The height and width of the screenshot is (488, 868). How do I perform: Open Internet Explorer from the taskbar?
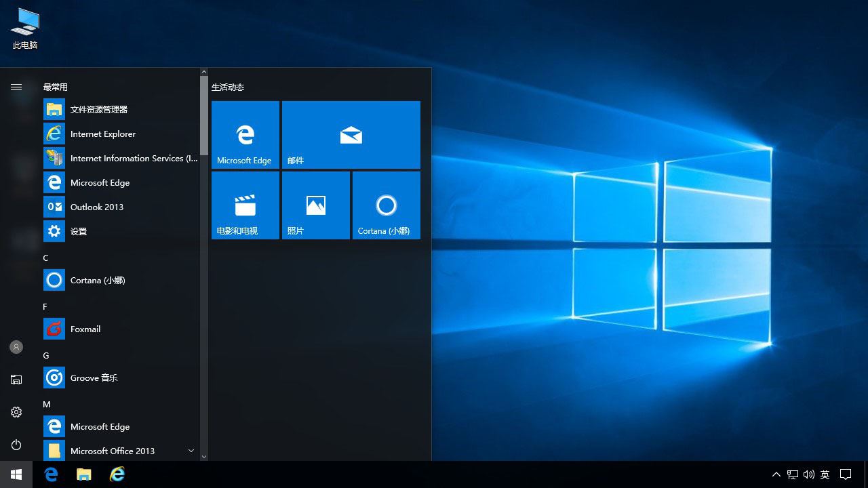coord(117,474)
